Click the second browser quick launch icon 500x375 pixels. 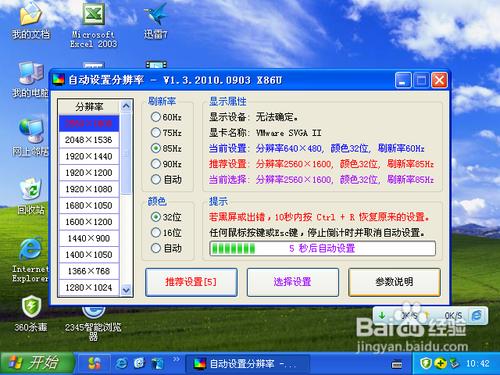tap(139, 363)
